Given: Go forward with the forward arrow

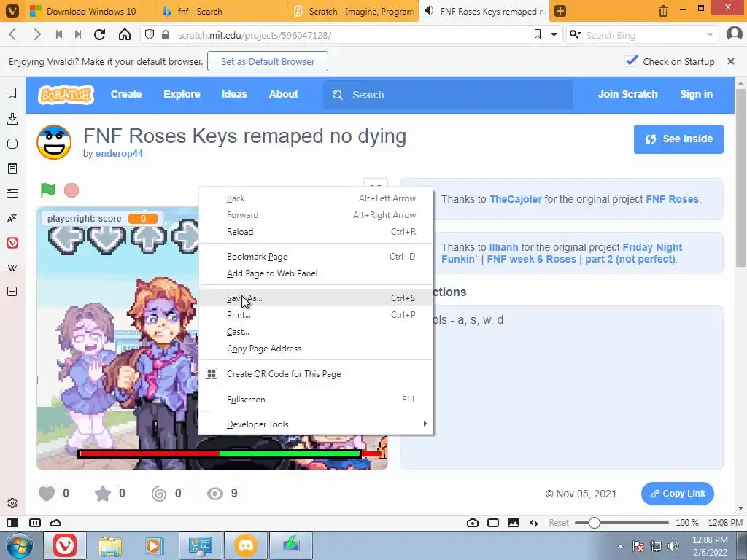Looking at the screenshot, I should [36, 34].
